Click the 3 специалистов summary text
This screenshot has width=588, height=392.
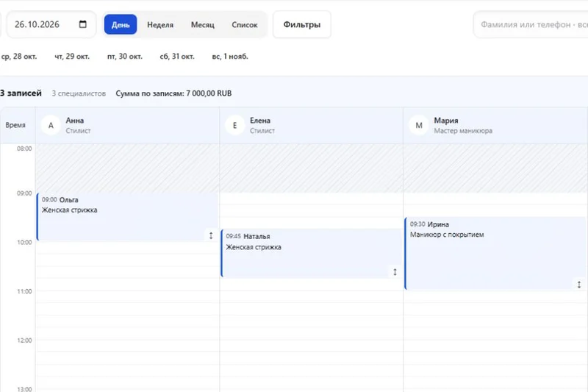click(79, 93)
